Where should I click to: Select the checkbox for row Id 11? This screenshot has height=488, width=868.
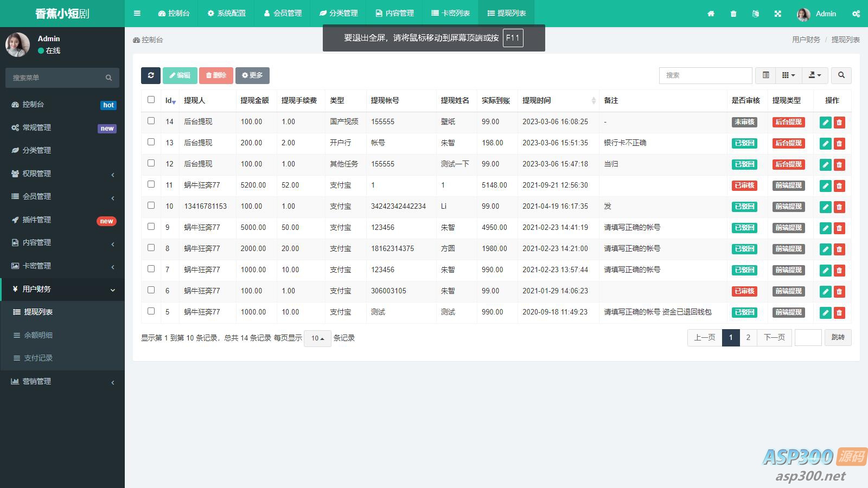[151, 184]
